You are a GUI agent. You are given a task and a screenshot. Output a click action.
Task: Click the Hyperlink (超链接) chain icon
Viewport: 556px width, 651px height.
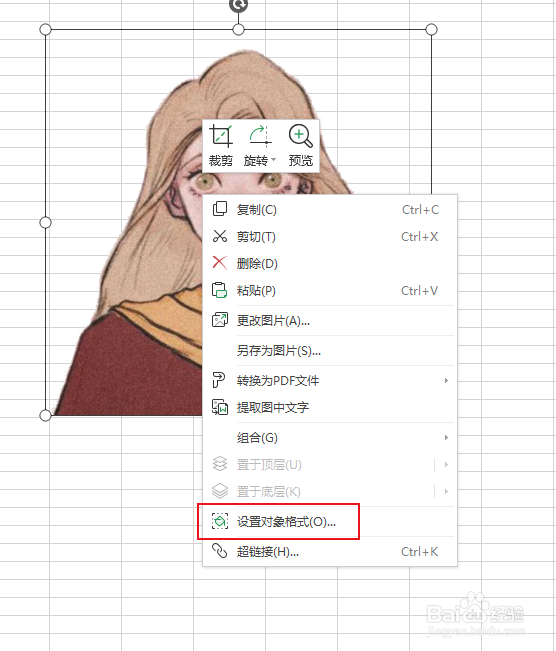(x=220, y=551)
